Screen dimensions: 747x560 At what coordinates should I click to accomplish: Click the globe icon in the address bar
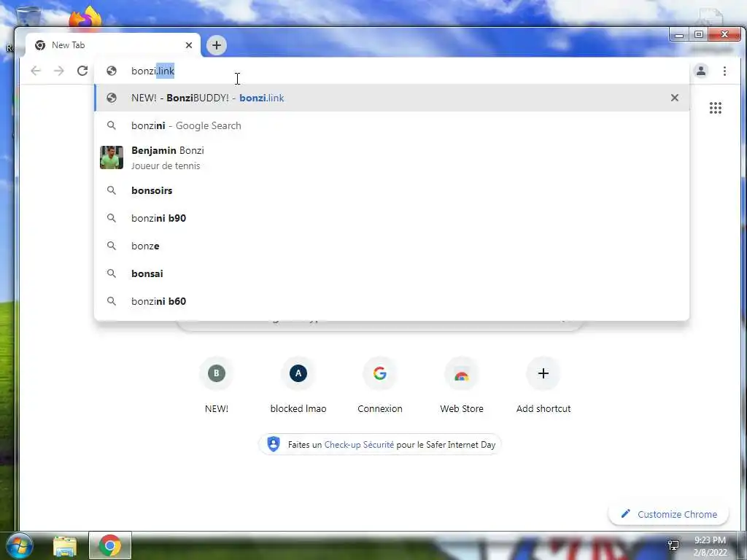112,71
